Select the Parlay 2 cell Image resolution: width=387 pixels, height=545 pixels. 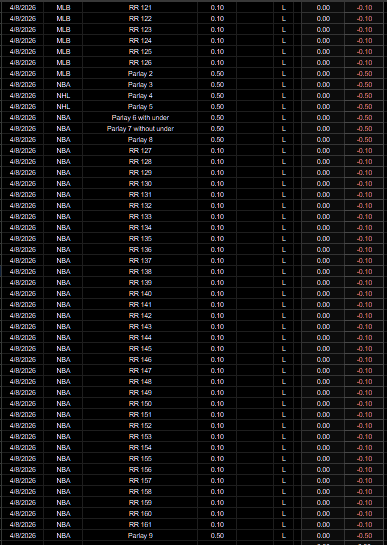coord(140,74)
